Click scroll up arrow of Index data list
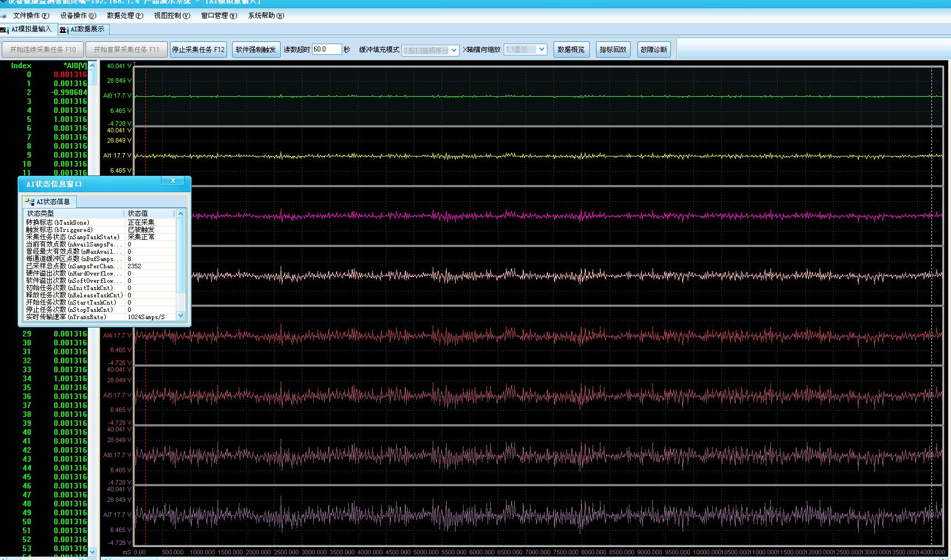Image resolution: width=951 pixels, height=560 pixels. (93, 66)
